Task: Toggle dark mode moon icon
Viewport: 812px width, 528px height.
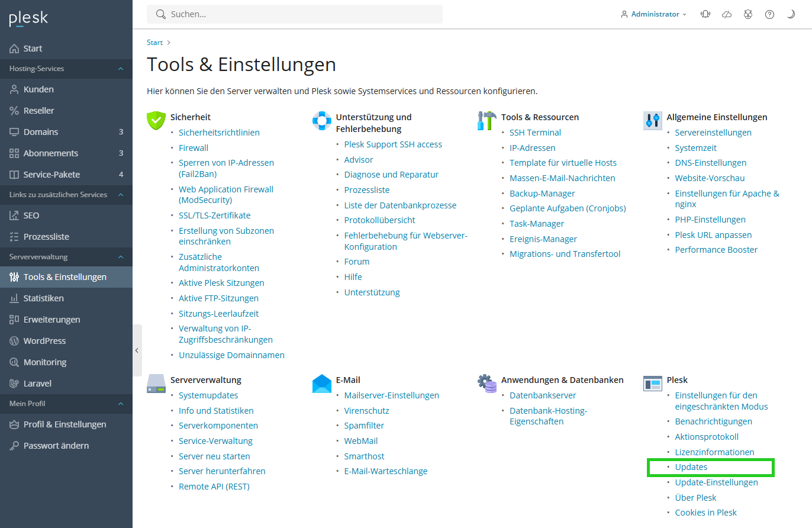Action: point(791,14)
